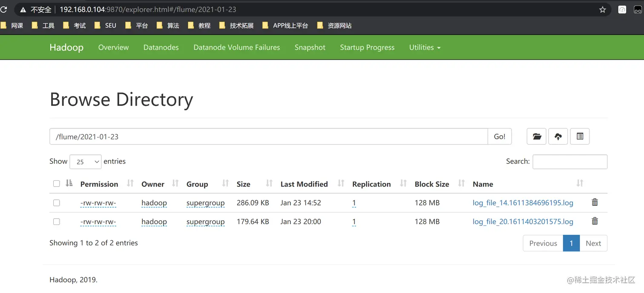Click the browser reload icon
The image size is (644, 293).
coord(3,9)
